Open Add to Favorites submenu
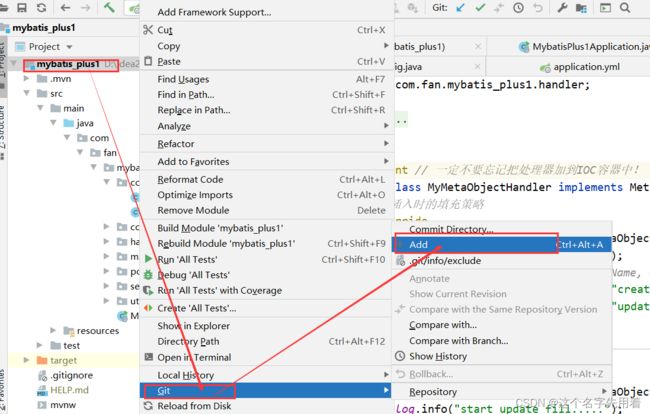650x414 pixels. 267,161
